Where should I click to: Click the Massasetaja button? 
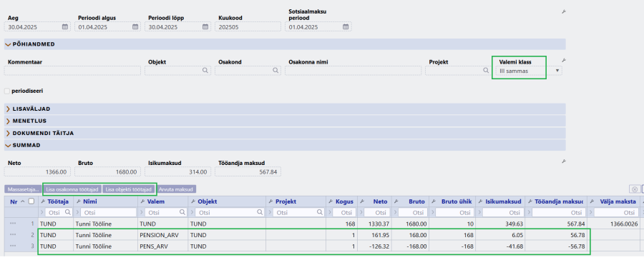coord(23,189)
